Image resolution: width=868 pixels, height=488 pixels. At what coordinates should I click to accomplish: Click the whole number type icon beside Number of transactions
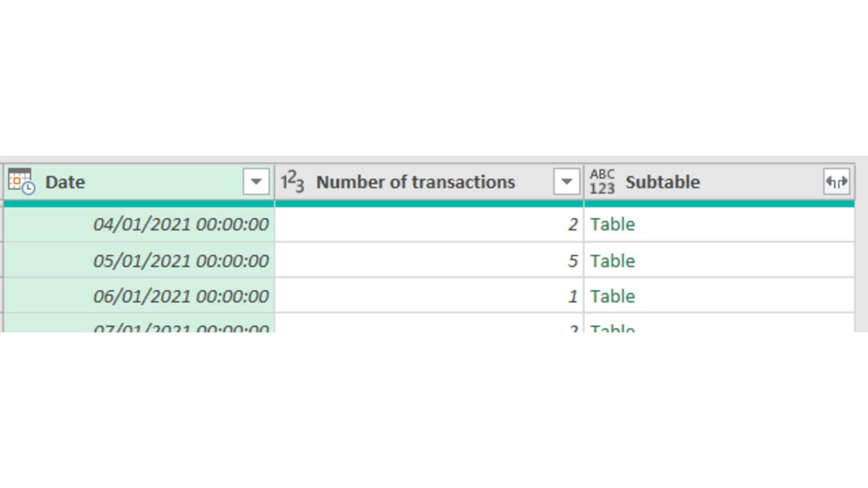tap(292, 182)
